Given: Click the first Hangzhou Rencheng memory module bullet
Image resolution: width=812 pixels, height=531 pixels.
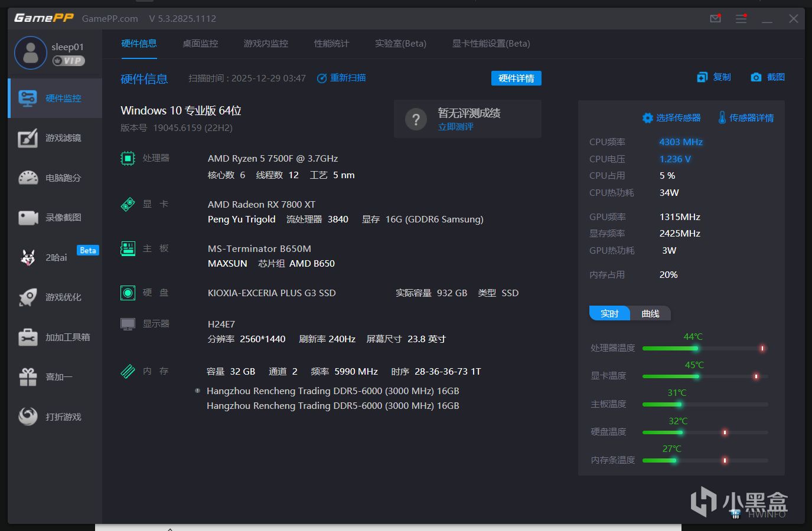Looking at the screenshot, I should point(197,391).
